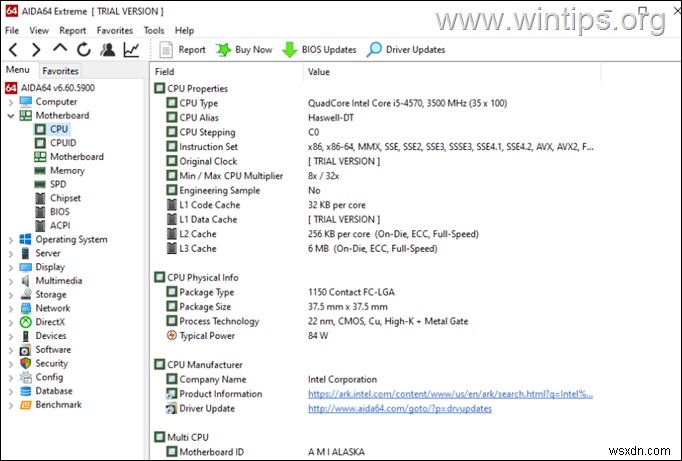Select the Motherboard ID row
The image size is (682, 461).
tap(374, 452)
